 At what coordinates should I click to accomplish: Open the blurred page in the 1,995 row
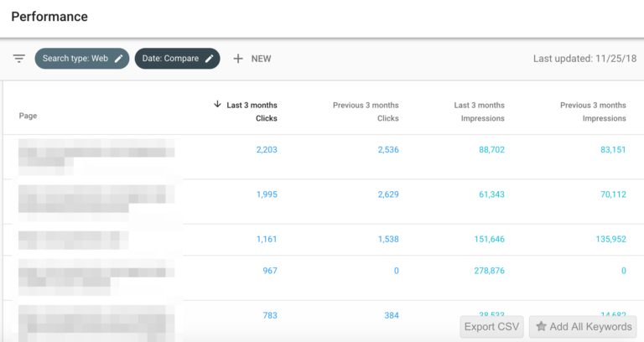96,203
